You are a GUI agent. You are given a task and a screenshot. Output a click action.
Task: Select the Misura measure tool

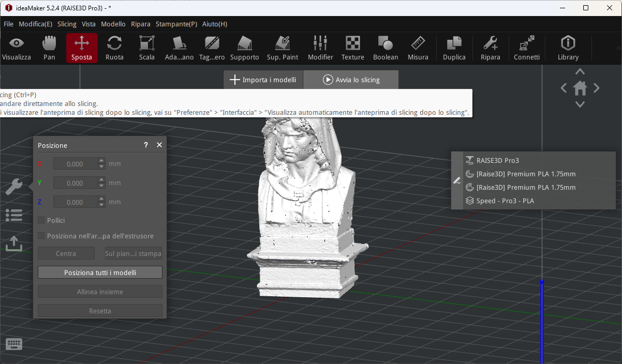(x=418, y=48)
